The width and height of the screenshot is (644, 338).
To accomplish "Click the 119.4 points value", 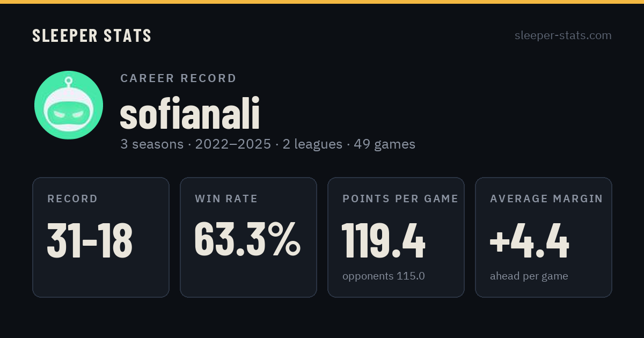I will [x=384, y=240].
